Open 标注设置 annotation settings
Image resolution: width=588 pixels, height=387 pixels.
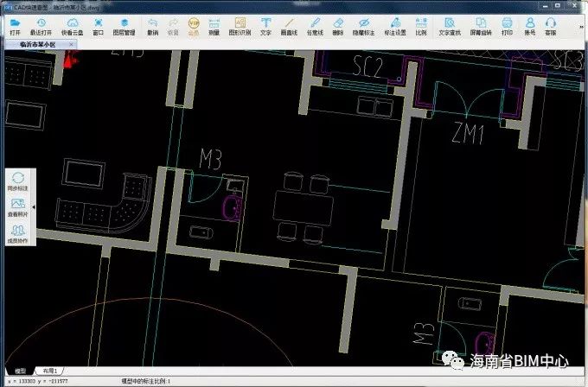coord(395,26)
